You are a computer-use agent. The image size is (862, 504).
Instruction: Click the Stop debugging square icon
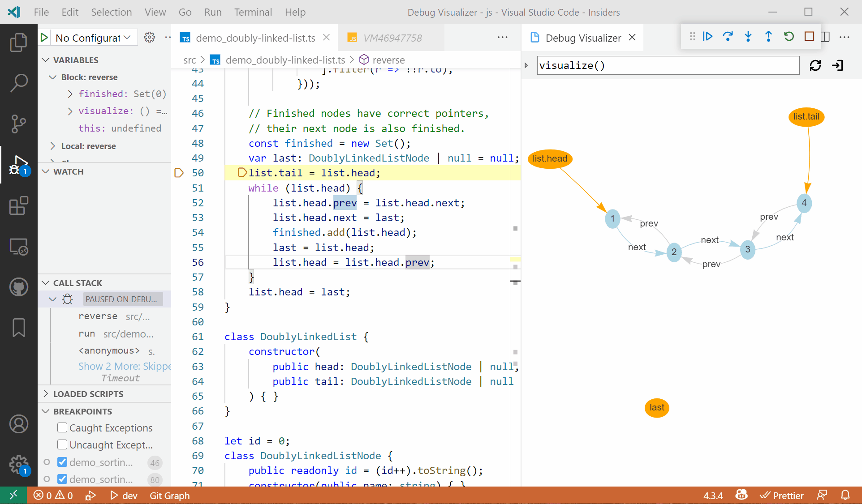809,37
